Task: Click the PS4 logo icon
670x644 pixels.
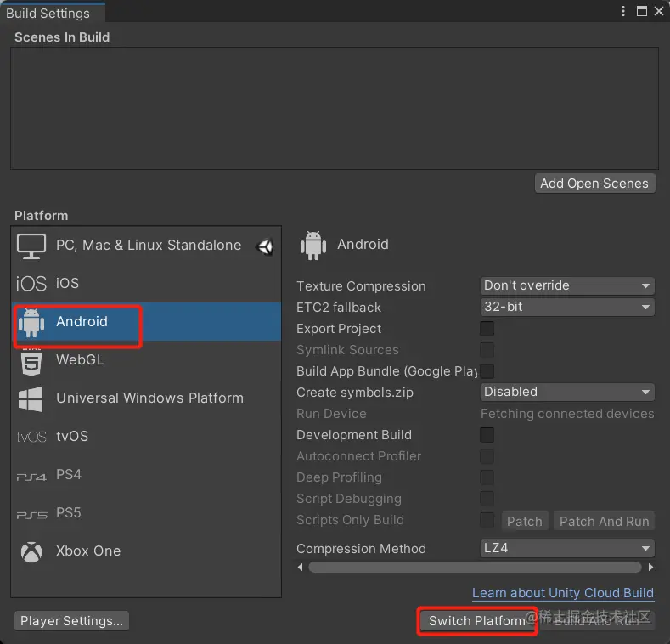Action: pyautogui.click(x=31, y=477)
